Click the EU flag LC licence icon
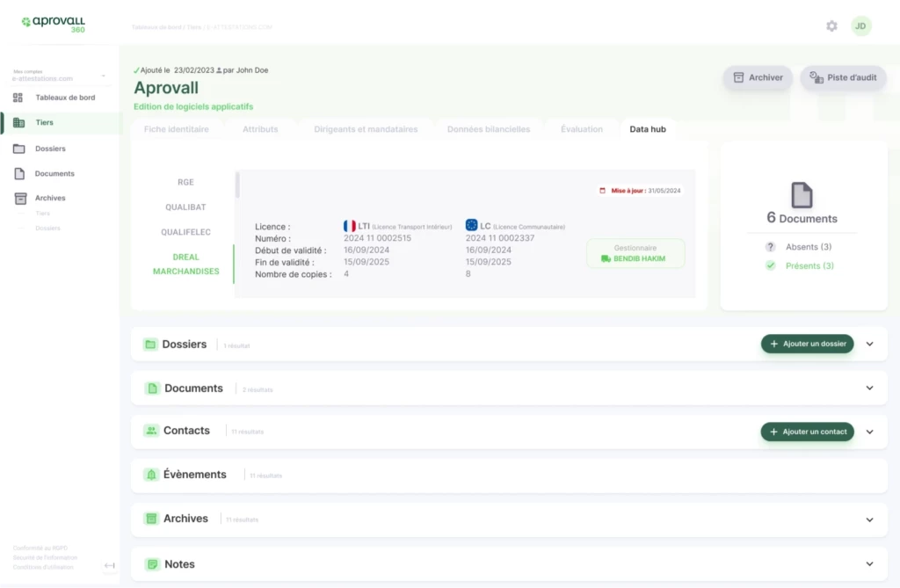 click(471, 225)
